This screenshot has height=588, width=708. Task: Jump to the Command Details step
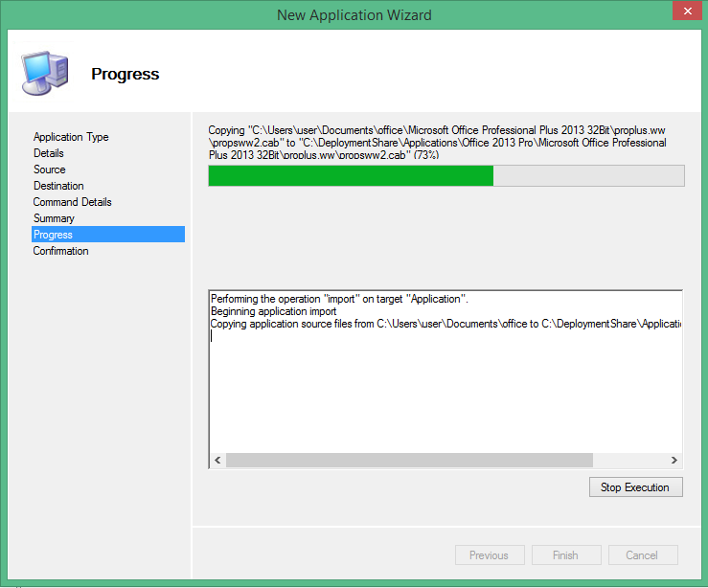73,202
